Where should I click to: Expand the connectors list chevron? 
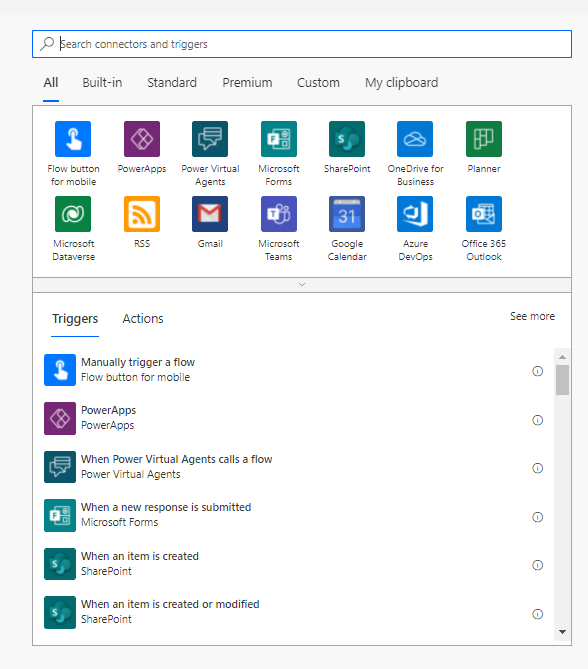click(302, 285)
